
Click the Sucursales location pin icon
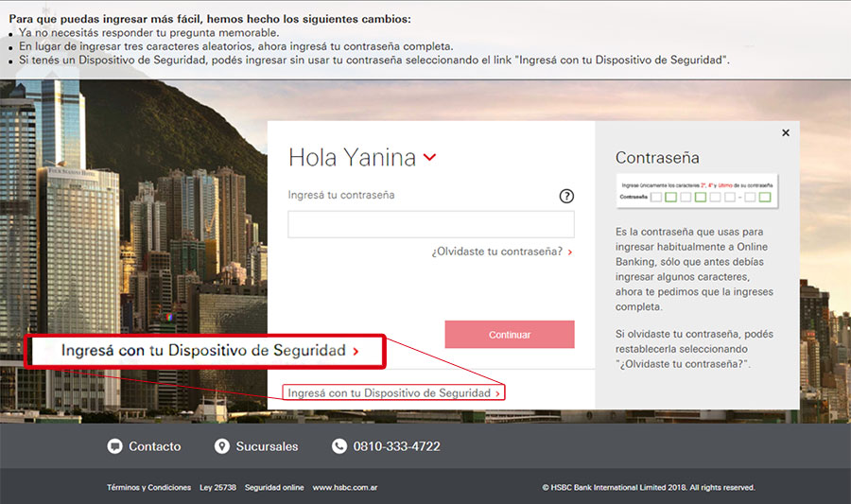click(x=221, y=446)
